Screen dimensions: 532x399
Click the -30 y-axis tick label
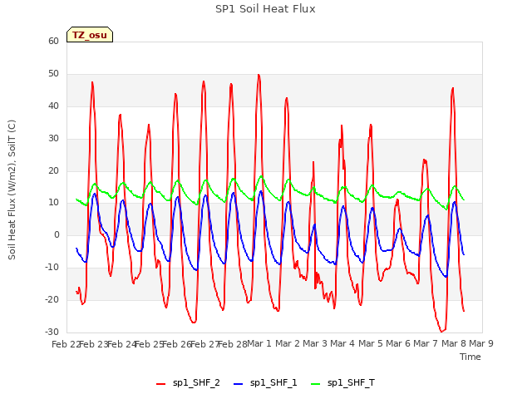52,332
